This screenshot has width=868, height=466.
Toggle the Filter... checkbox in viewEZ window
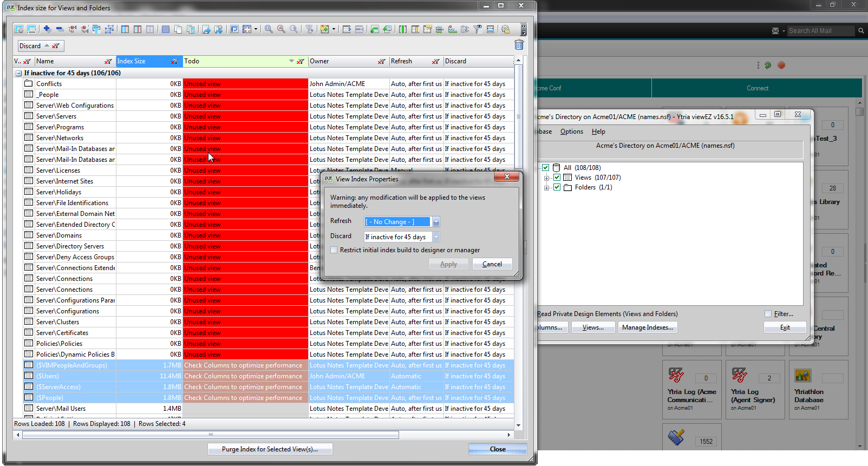[768, 314]
